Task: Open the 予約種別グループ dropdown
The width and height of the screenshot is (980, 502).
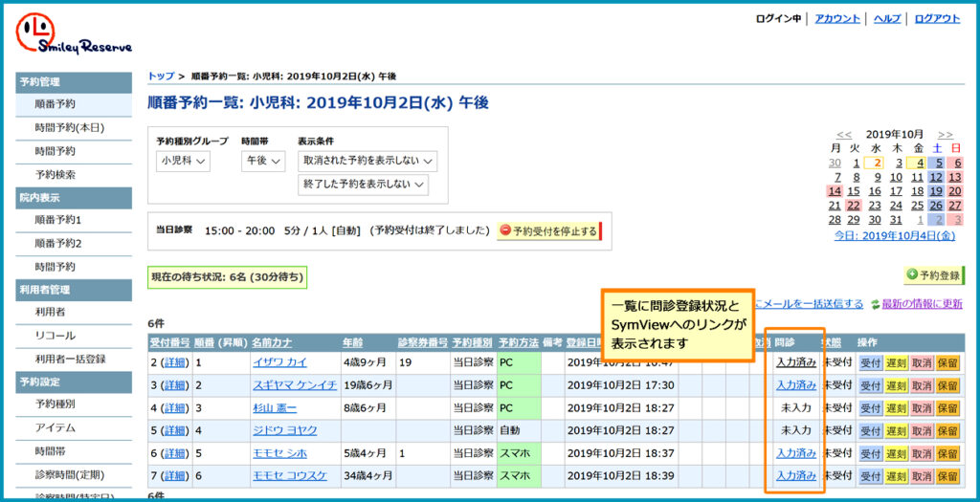Action: [184, 162]
